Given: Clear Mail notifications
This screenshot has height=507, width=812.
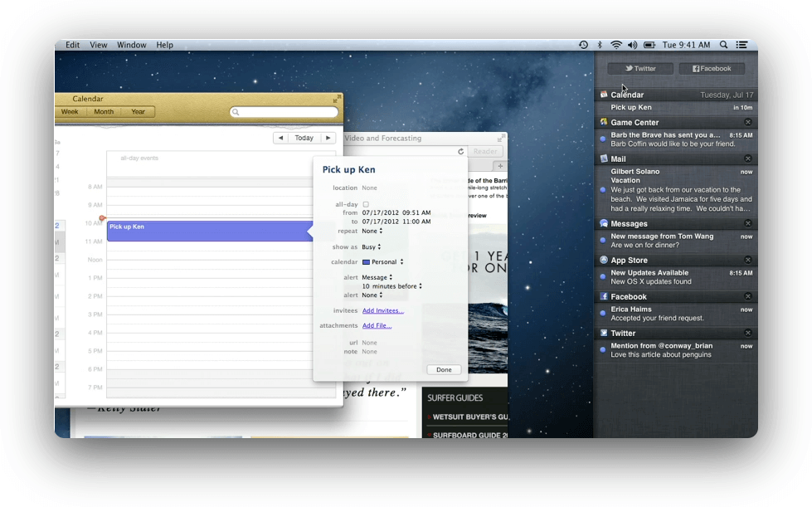Looking at the screenshot, I should [748, 158].
